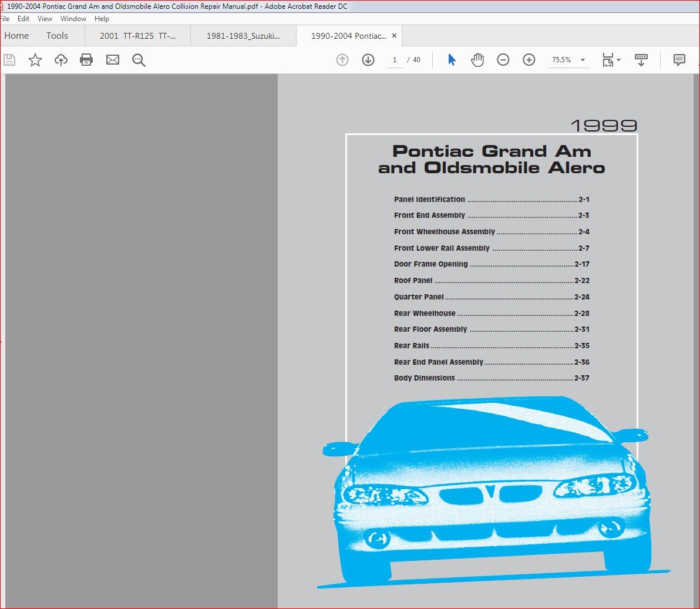Click the fit page scrolling icon
Viewport: 700px width, 609px height.
coord(608,60)
